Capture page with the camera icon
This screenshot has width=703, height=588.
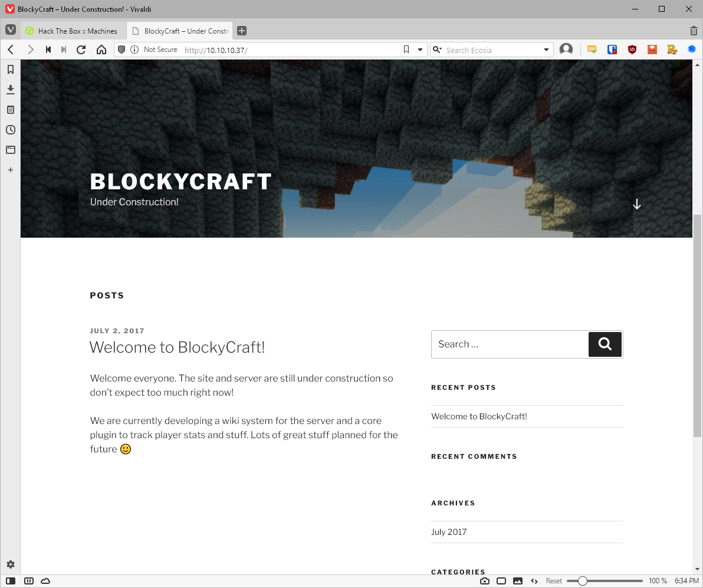click(x=485, y=581)
